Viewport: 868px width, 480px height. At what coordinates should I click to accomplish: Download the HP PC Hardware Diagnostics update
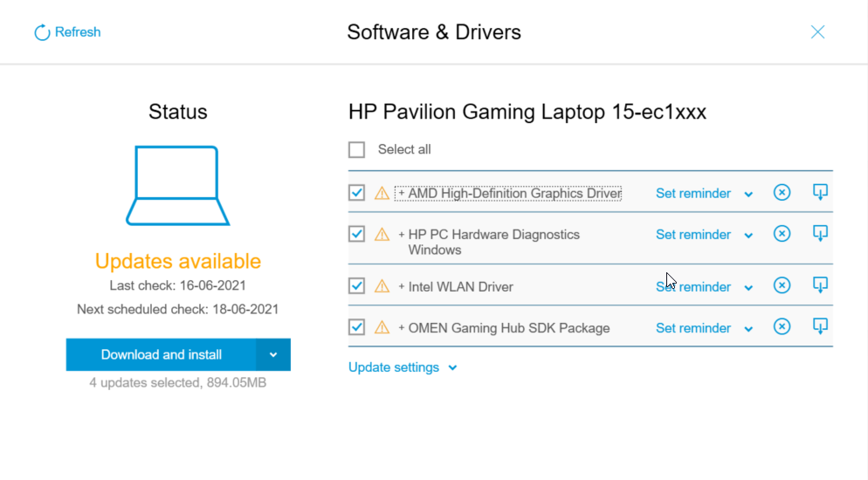[x=820, y=233]
